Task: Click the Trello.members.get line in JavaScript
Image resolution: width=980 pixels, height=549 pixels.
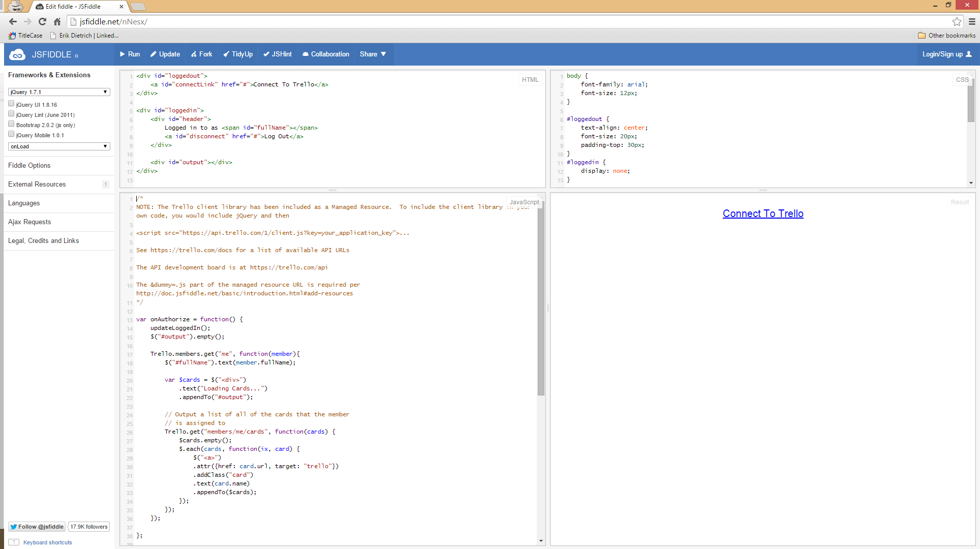Action: point(225,354)
